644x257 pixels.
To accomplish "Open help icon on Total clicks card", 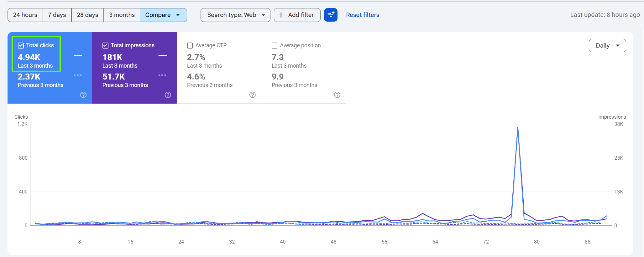I will pos(83,95).
